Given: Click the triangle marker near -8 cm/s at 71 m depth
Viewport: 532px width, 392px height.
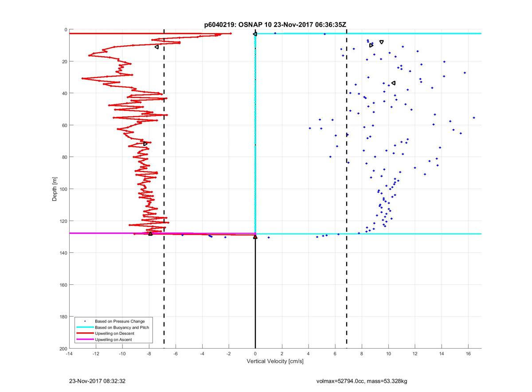Looking at the screenshot, I should [x=145, y=144].
